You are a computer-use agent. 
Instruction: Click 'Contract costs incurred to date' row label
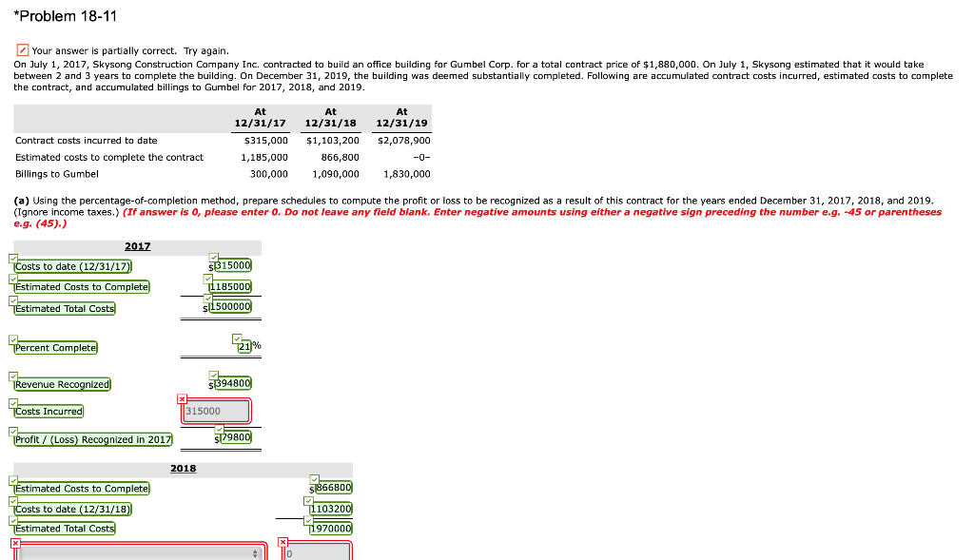[87, 141]
